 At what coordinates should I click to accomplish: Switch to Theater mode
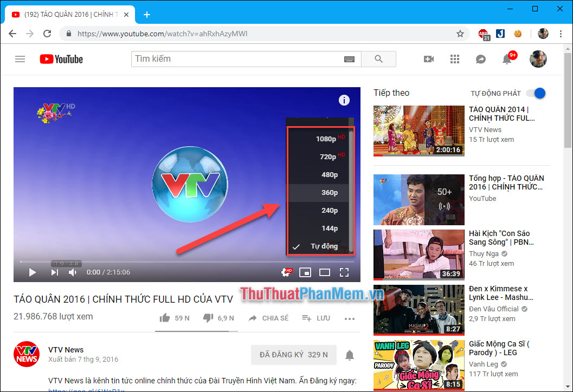325,272
